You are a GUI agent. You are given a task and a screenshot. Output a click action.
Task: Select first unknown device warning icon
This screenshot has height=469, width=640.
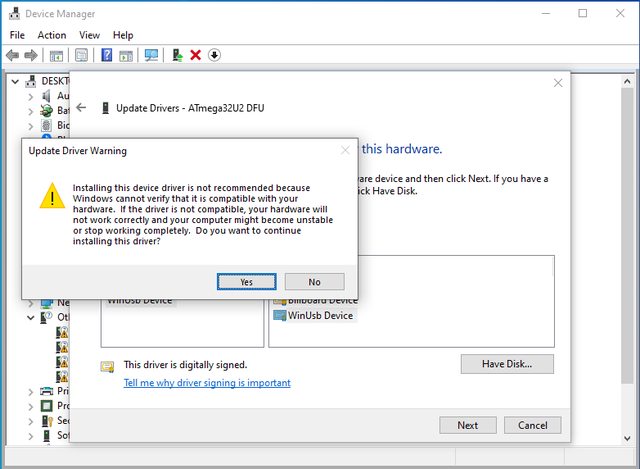62,333
